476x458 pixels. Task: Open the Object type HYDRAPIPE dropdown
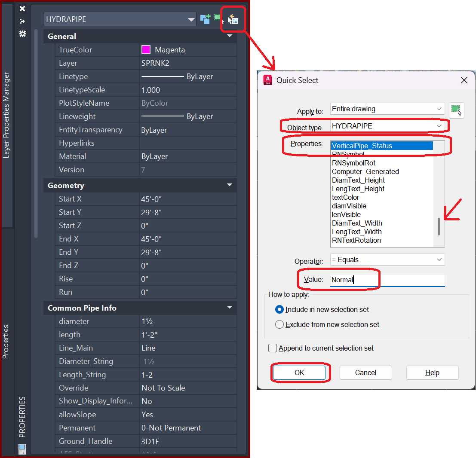pos(387,126)
